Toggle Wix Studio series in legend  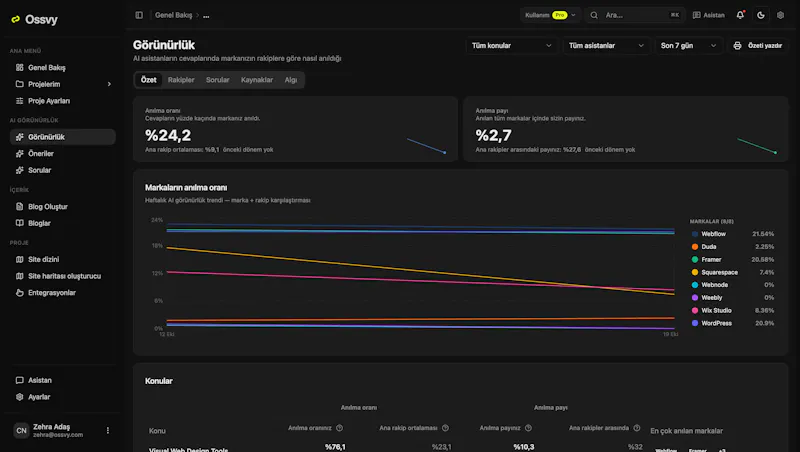pyautogui.click(x=733, y=310)
